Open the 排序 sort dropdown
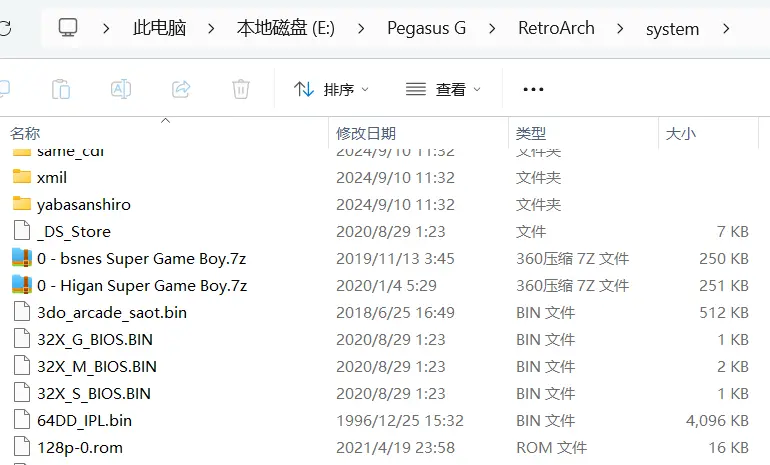 coord(331,89)
